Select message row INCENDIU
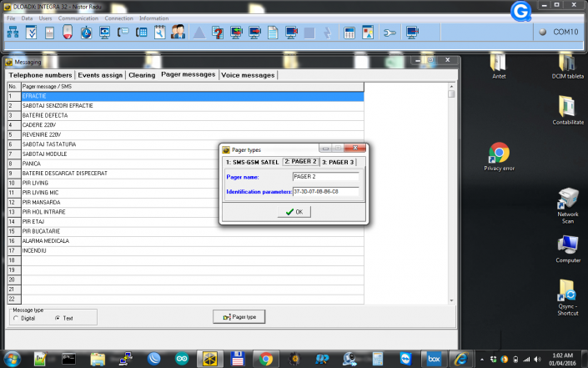Image resolution: width=588 pixels, height=368 pixels. coord(193,250)
